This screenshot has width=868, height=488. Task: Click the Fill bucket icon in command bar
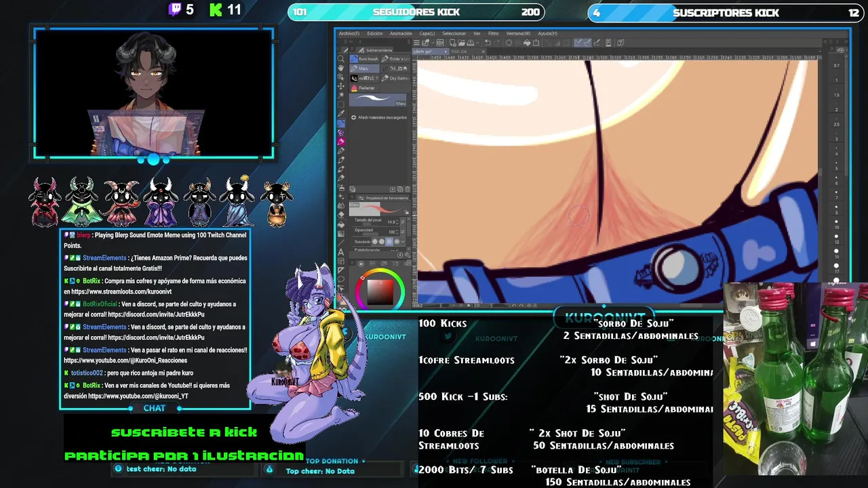pyautogui.click(x=527, y=43)
